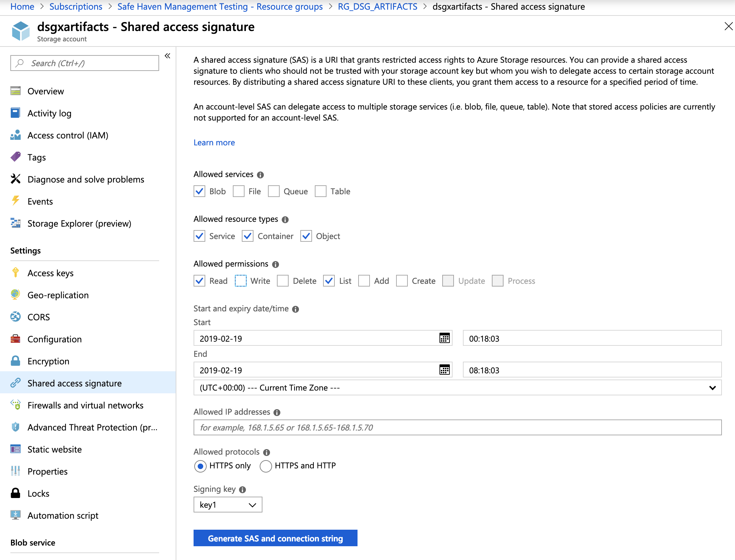Click the Geo-replication globe icon
This screenshot has width=735, height=560.
[x=15, y=294]
